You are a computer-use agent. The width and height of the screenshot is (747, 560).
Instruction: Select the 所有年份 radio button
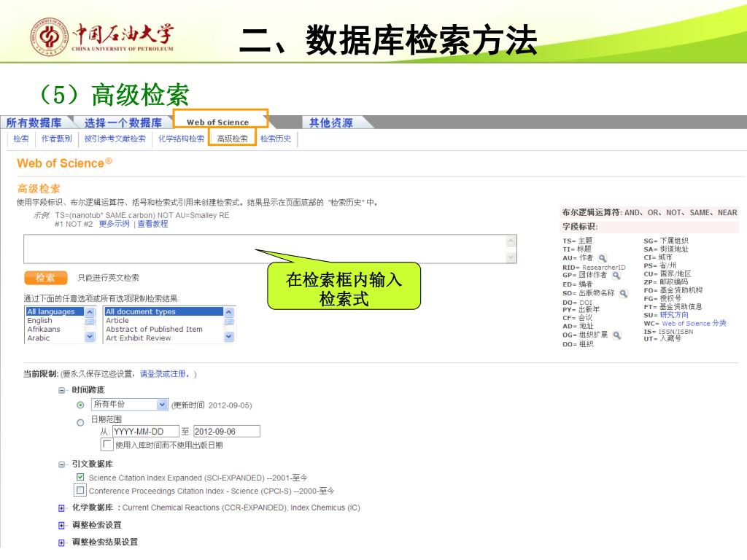click(80, 405)
